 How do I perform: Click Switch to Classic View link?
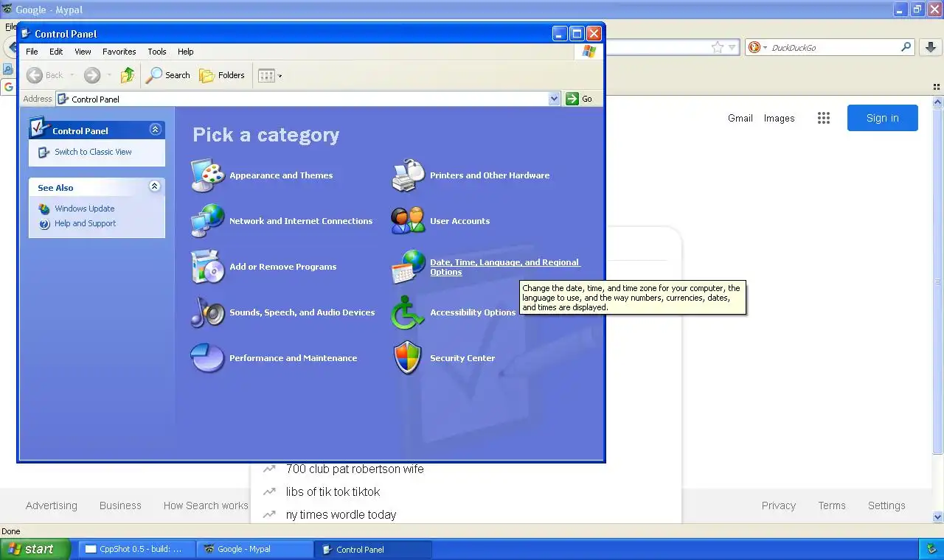(93, 152)
